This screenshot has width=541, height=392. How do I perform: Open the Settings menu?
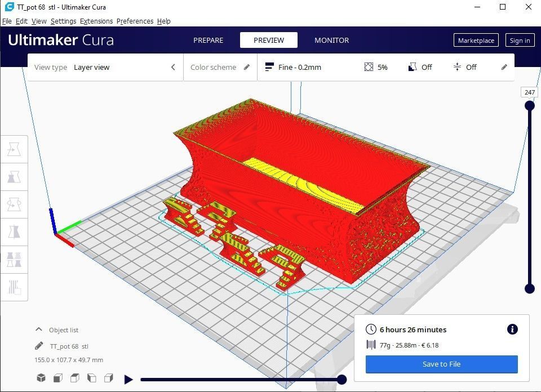[64, 21]
